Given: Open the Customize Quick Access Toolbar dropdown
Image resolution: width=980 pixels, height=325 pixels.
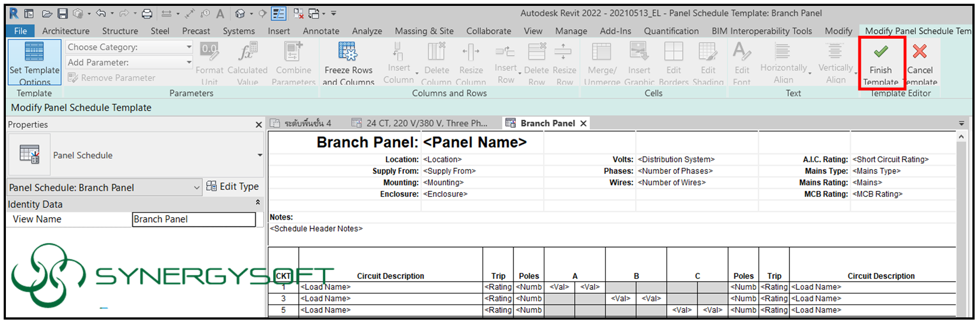Looking at the screenshot, I should point(334,13).
